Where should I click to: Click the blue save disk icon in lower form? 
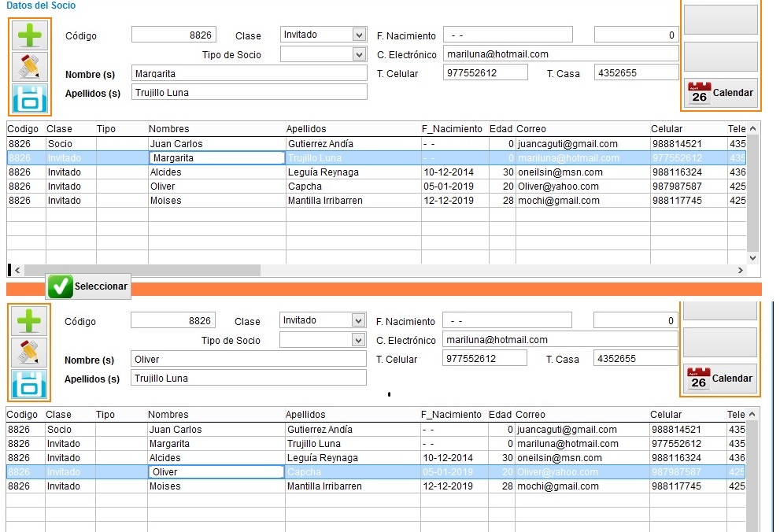[x=29, y=384]
